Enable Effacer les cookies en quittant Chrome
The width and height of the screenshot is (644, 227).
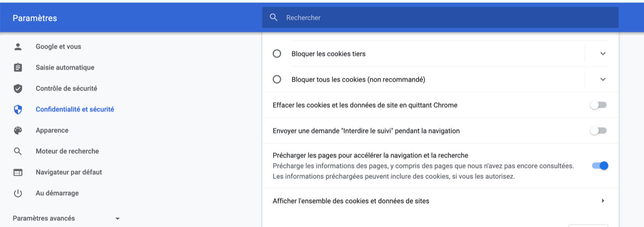(598, 105)
